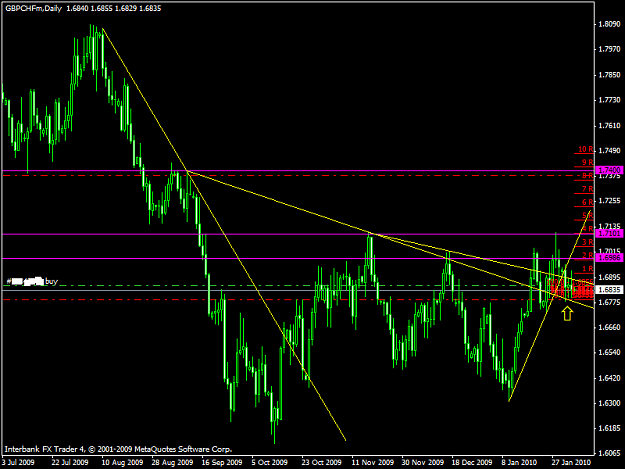Click the 1.6185 price axis label
The image size is (625, 469).
(x=609, y=428)
